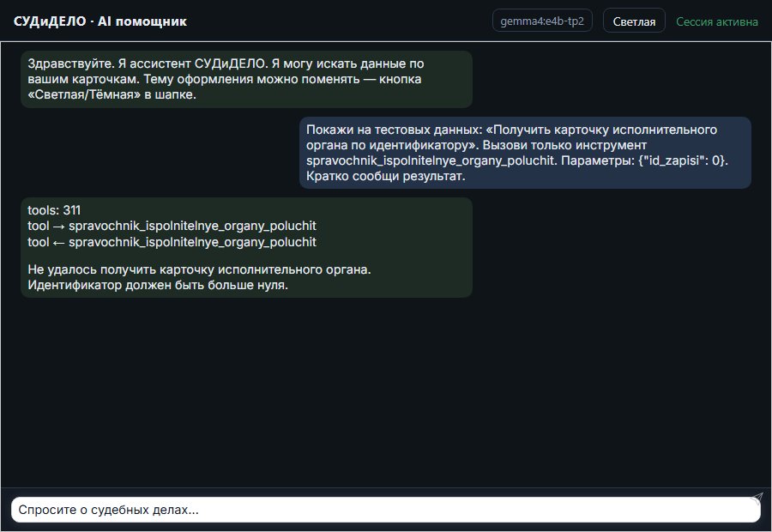The image size is (772, 532).
Task: Click the Не удалось получить карточку text
Action: pos(199,269)
